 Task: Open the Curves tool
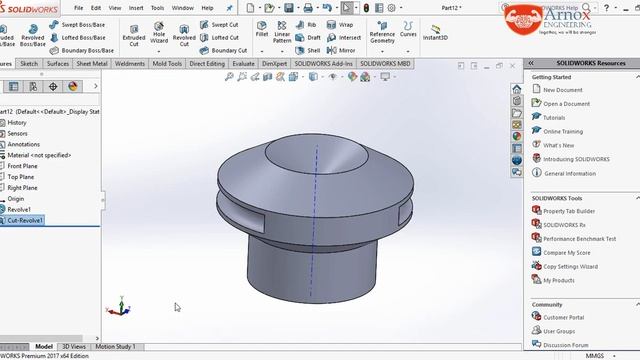pyautogui.click(x=408, y=29)
